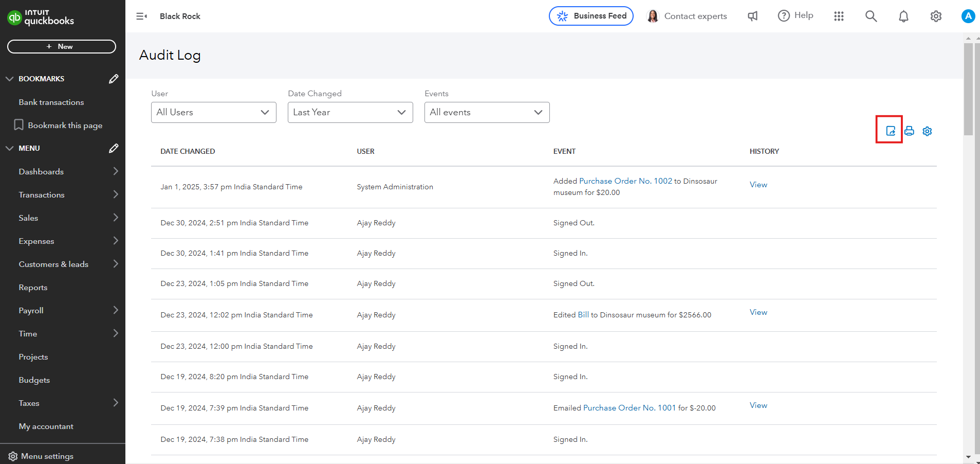Expand the Customers & leads submenu arrow
980x464 pixels.
coord(116,264)
